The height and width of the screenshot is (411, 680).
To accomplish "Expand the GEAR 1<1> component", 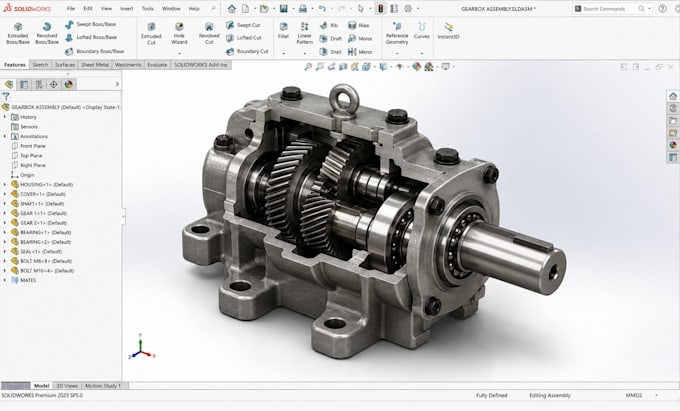I will click(x=5, y=213).
